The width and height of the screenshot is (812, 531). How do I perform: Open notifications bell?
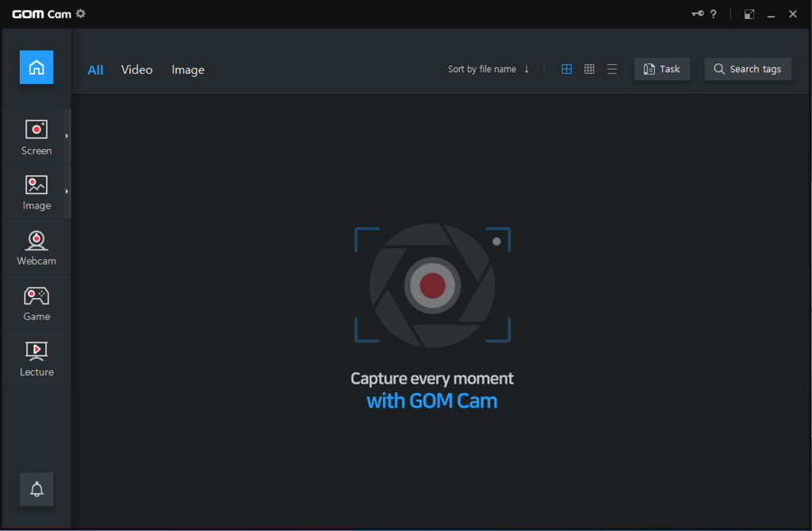pos(36,489)
